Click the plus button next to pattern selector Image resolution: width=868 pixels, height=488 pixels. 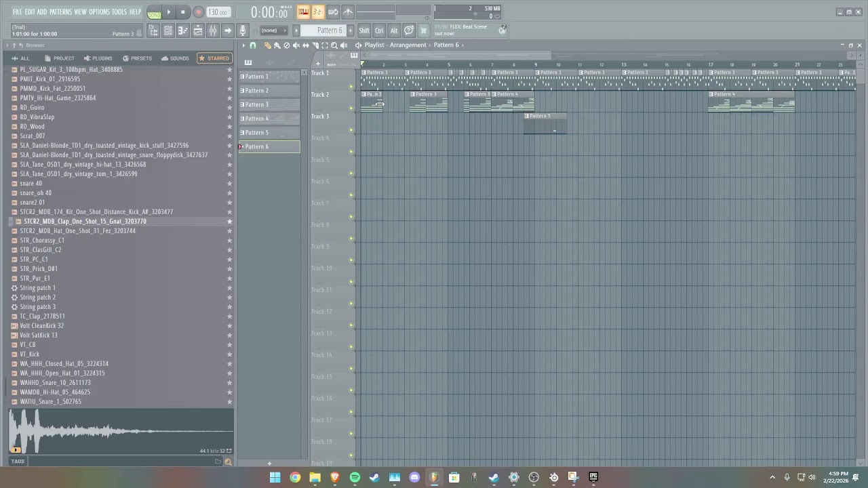click(350, 30)
